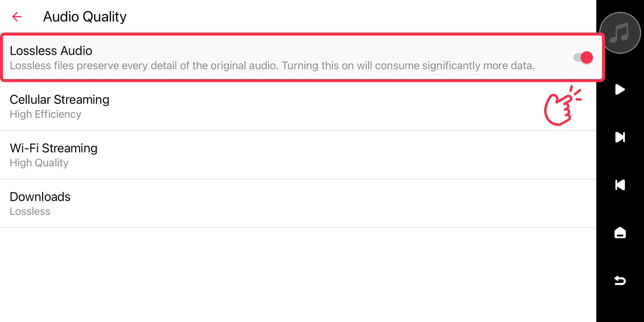Tap the High Efficiency value
The image size is (644, 322).
[45, 114]
